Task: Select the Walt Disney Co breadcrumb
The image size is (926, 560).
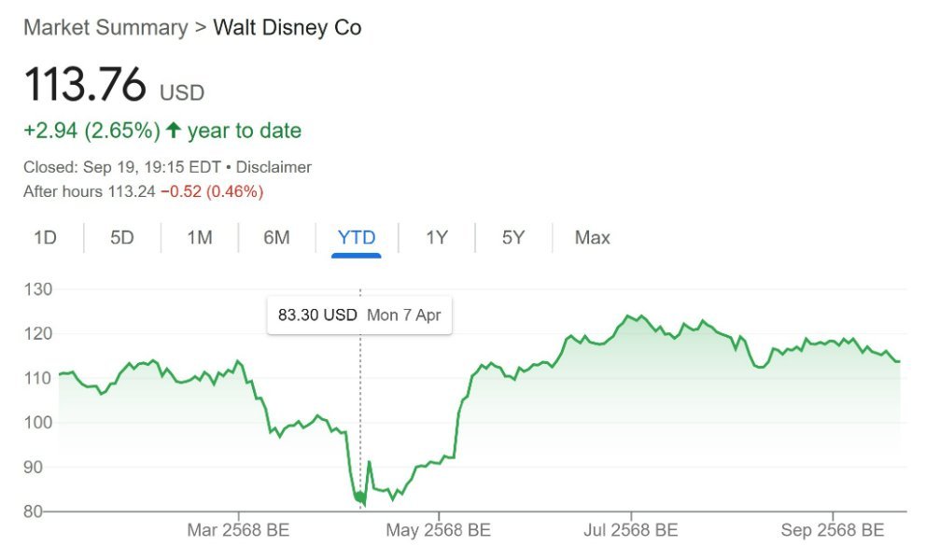Action: pyautogui.click(x=288, y=28)
